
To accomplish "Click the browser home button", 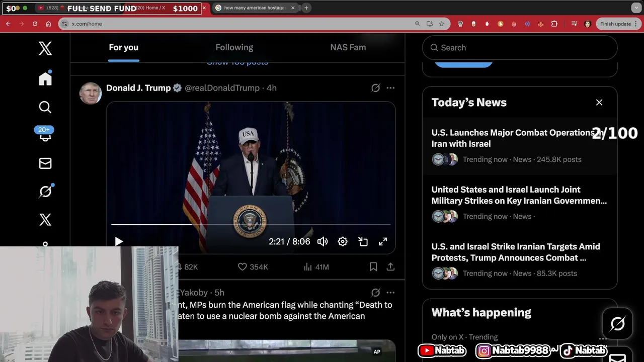I will 48,24.
